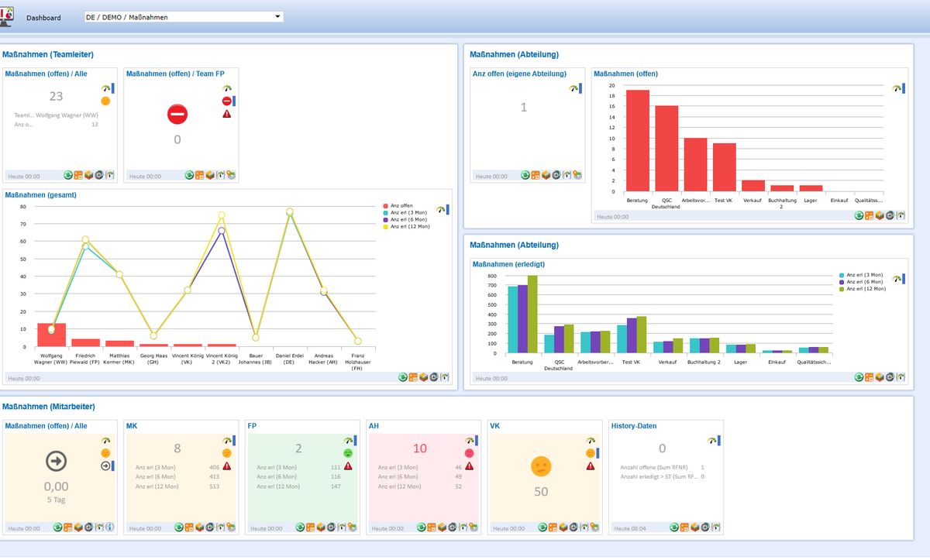
Task: Toggle 'Anz erl (12 Mon)' legend in gesamt chart
Action: [x=406, y=226]
